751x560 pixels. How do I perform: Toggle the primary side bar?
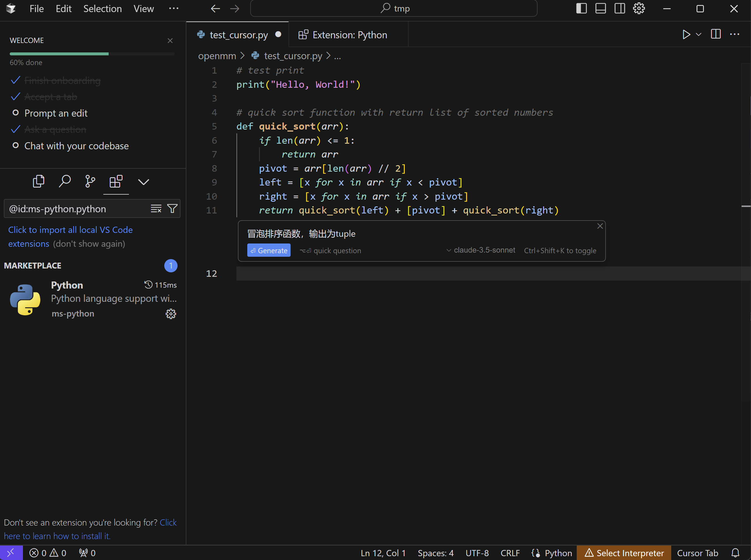(x=581, y=9)
